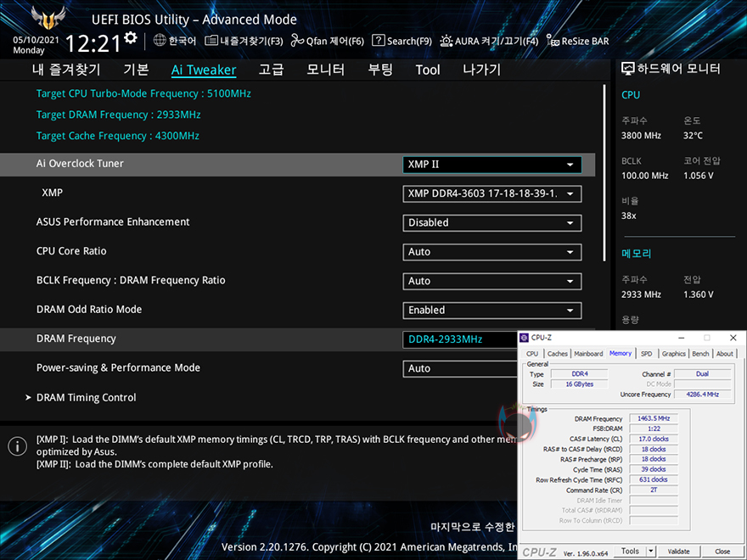Click the 3800 MHz CPU frequency reading

pos(641,136)
